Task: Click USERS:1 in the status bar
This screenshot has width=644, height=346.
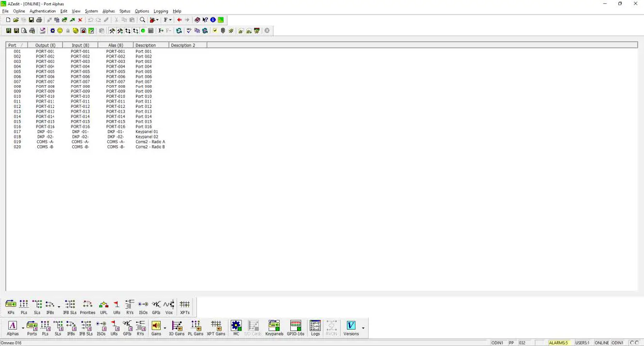Action: pyautogui.click(x=583, y=343)
